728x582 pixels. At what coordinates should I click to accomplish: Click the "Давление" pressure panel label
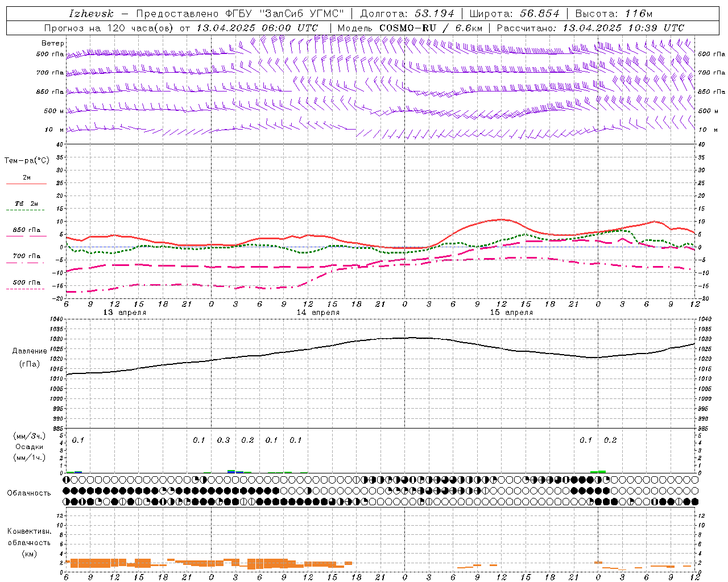(x=30, y=351)
